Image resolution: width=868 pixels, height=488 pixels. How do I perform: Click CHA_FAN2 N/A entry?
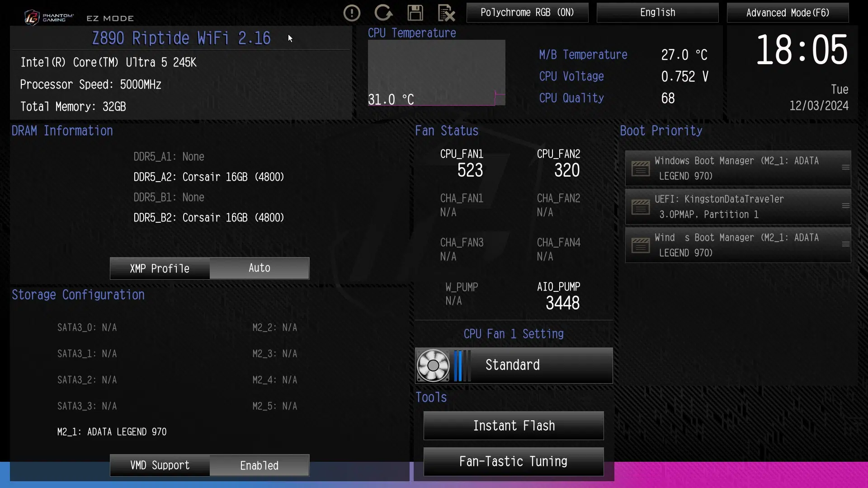click(558, 205)
